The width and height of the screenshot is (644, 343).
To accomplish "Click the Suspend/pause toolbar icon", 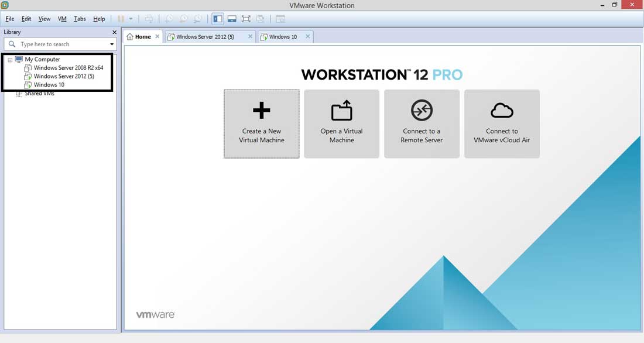I will 121,19.
